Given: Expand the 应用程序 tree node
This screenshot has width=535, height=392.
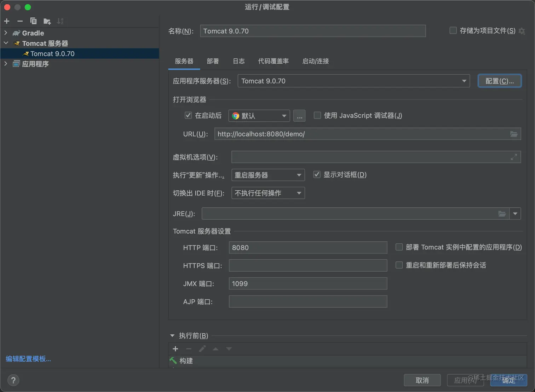Looking at the screenshot, I should click(6, 64).
